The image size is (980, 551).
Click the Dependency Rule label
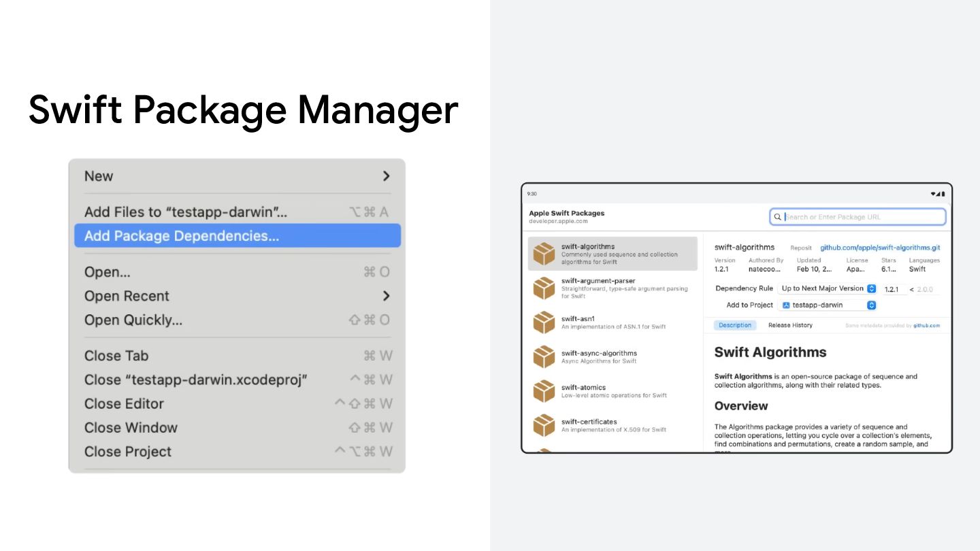click(x=745, y=288)
